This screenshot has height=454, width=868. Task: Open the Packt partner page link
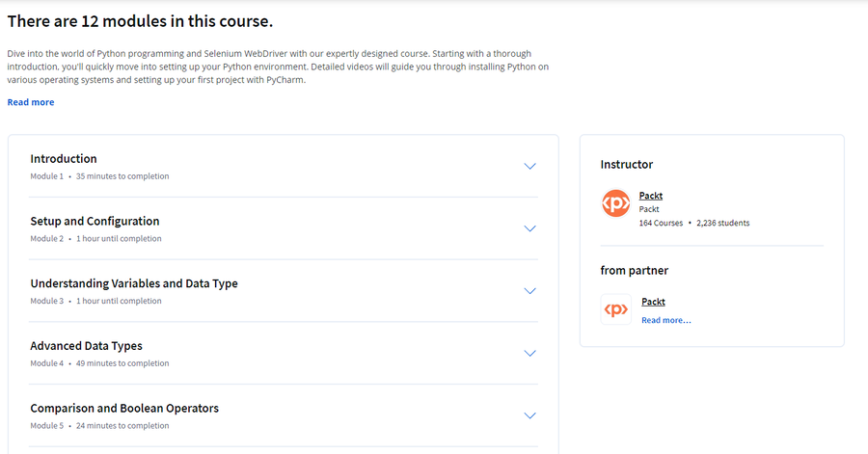click(x=653, y=302)
